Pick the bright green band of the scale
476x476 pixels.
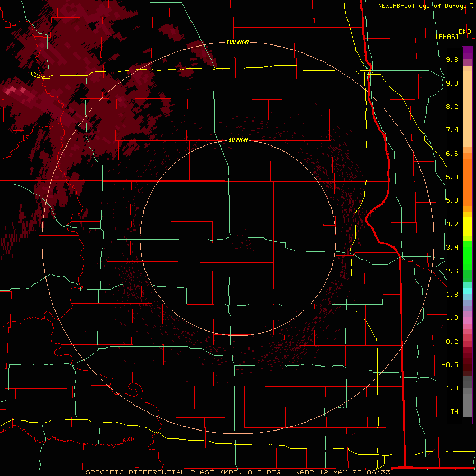(467, 255)
